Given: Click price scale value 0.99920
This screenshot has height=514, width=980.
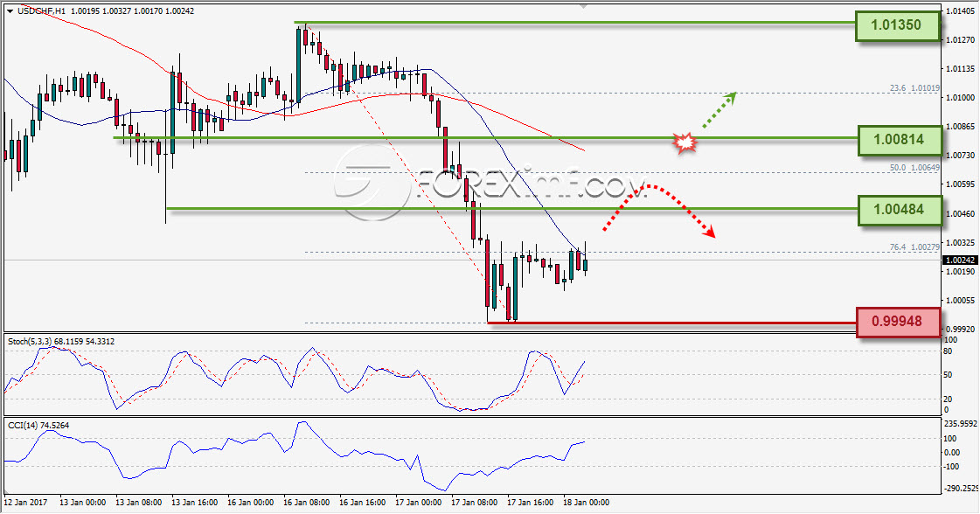Looking at the screenshot, I should (960, 329).
